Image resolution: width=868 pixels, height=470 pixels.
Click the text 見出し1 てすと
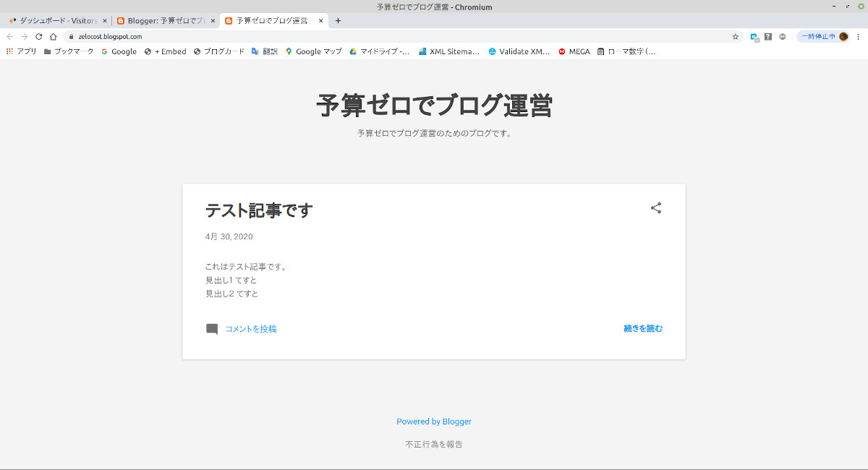(231, 280)
